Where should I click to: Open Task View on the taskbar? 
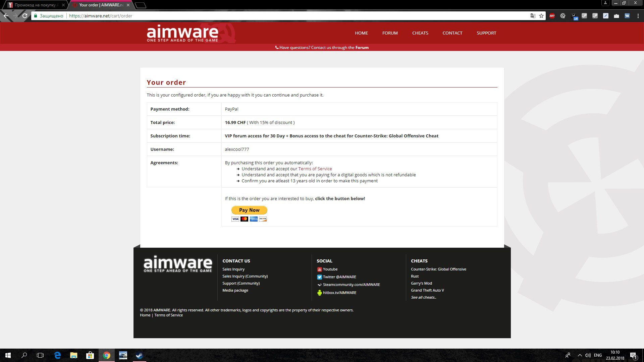click(x=40, y=355)
